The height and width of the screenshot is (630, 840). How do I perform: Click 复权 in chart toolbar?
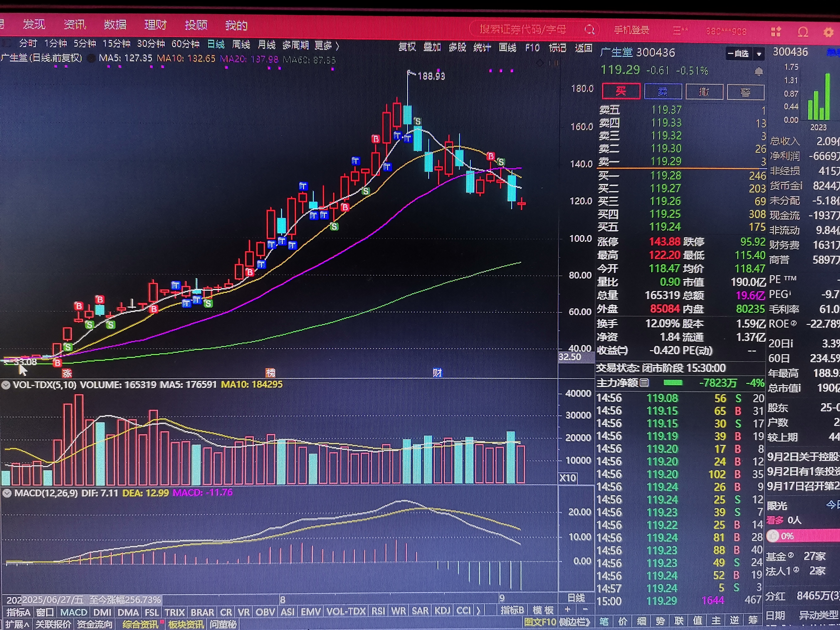[407, 47]
